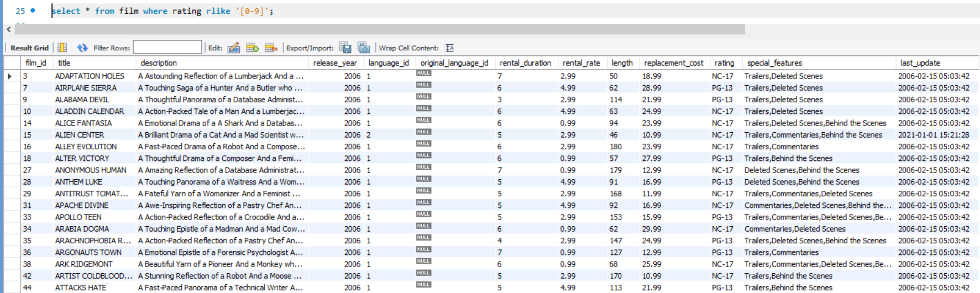980x293 pixels.
Task: Click the replacement_cost column header
Action: [x=674, y=63]
